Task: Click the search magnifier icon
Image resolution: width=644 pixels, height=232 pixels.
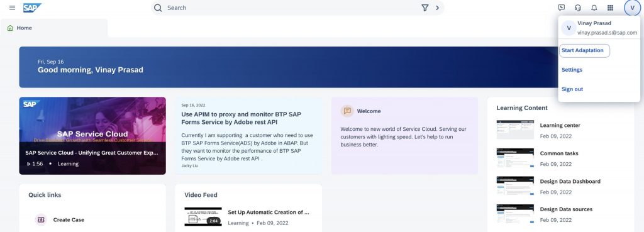Action: pos(158,8)
